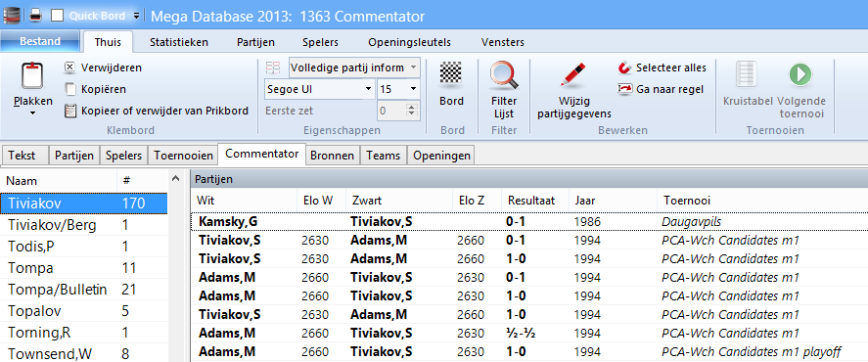The image size is (868, 362).
Task: Sort by the # count column header
Action: click(142, 181)
